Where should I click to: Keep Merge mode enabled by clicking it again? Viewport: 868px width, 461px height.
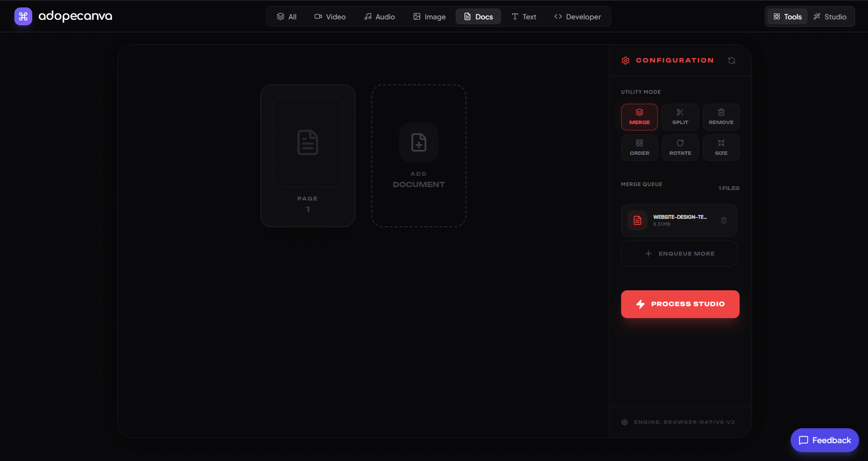pos(639,117)
